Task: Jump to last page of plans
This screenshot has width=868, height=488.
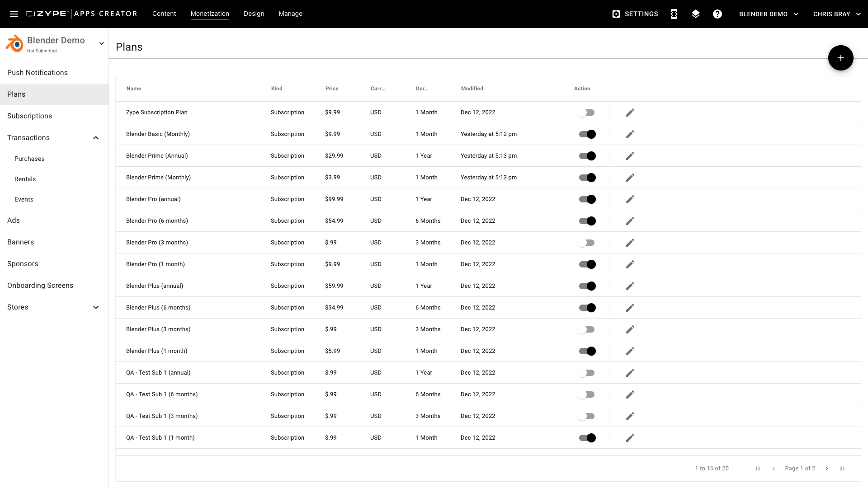Action: pos(842,469)
